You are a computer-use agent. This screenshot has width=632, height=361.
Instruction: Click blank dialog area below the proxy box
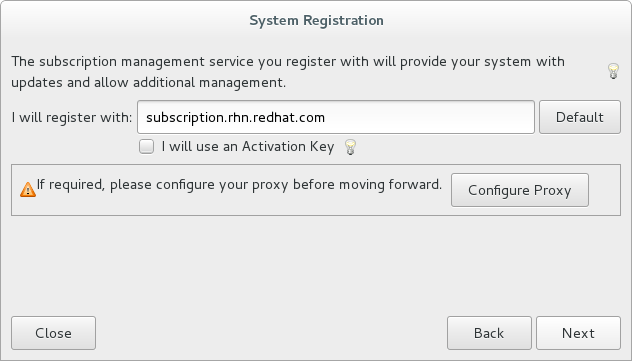pos(316,264)
